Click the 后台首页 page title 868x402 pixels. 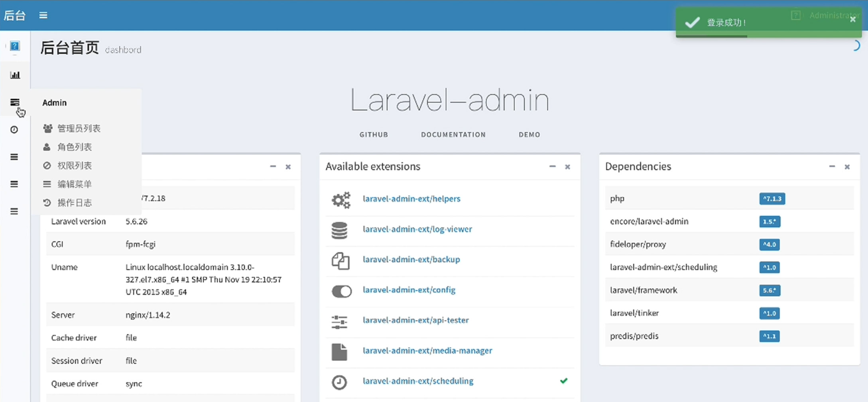[x=70, y=48]
